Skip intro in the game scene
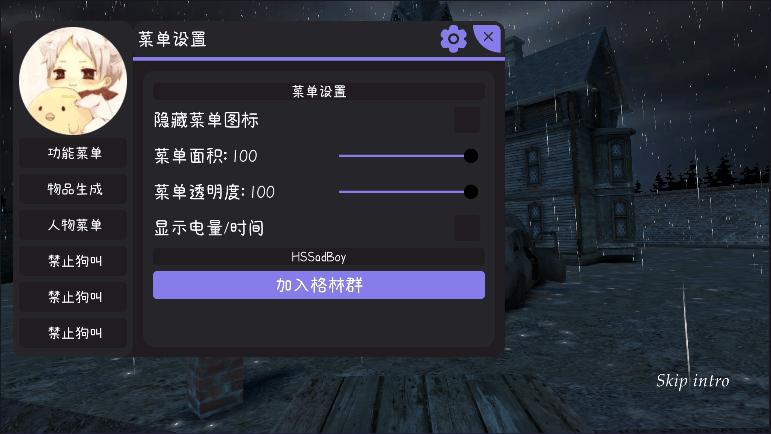Viewport: 771px width, 434px height. point(692,381)
